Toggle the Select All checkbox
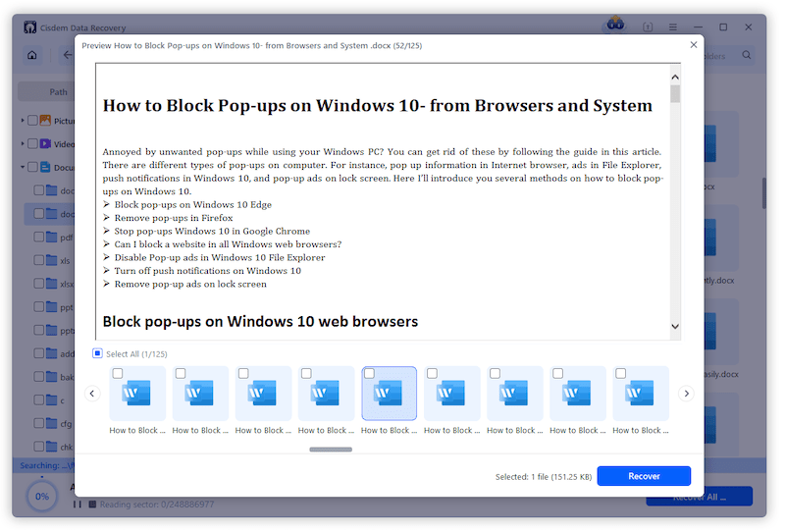785x532 pixels. pos(97,353)
